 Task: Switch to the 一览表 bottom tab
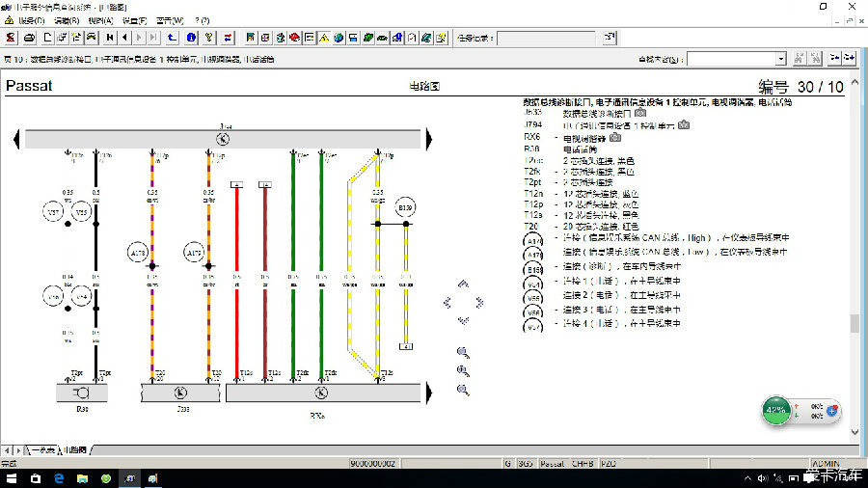click(x=42, y=450)
